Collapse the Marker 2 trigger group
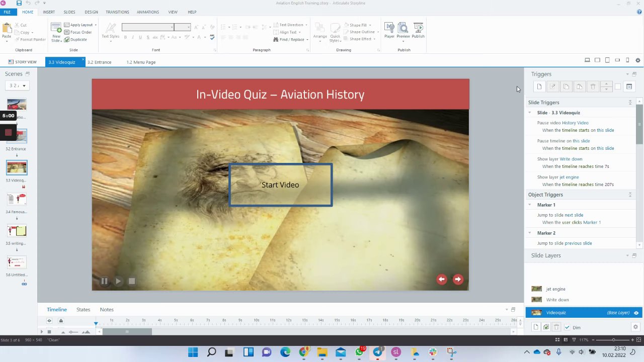Screen dimensions: 644x362 [529, 233]
